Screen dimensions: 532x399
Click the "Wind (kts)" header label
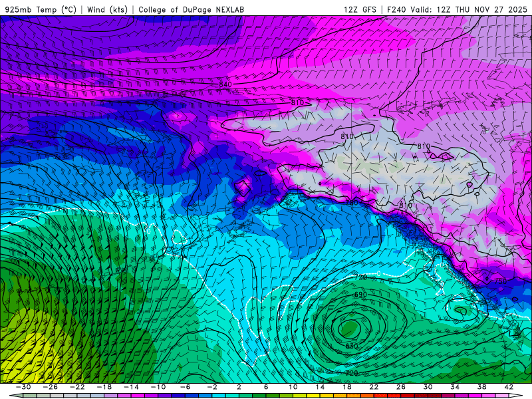tap(107, 9)
